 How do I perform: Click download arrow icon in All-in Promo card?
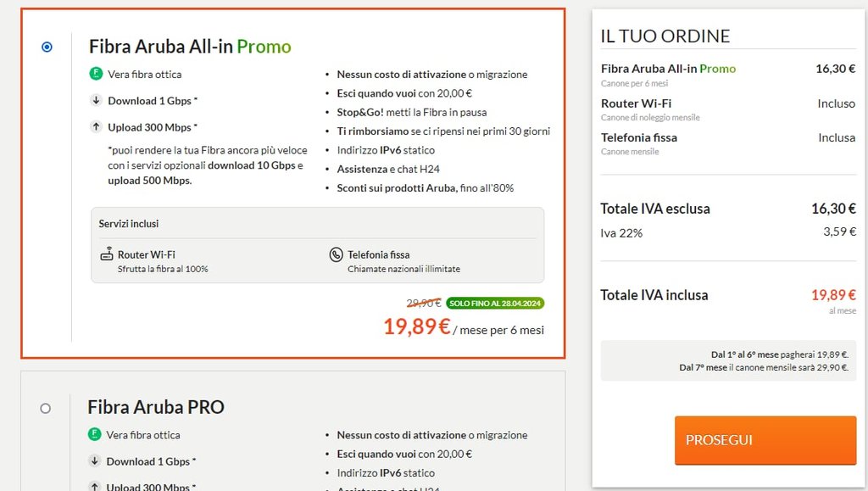tap(96, 100)
